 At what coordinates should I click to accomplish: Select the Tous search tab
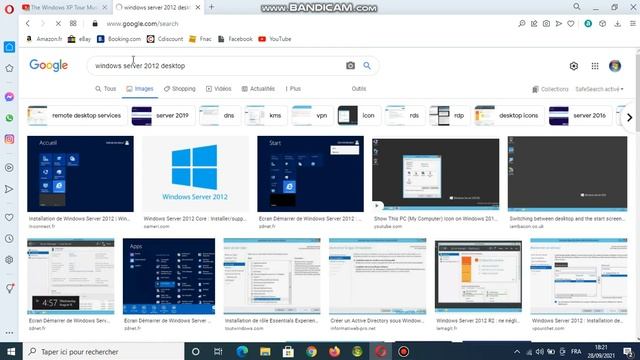[x=106, y=89]
